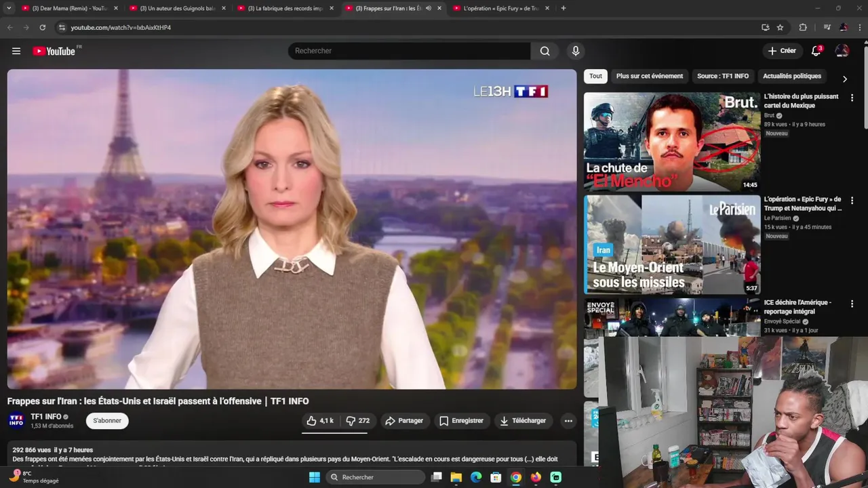Click the Windows taskbar Rechercher box
Image resolution: width=868 pixels, height=488 pixels.
tap(374, 477)
